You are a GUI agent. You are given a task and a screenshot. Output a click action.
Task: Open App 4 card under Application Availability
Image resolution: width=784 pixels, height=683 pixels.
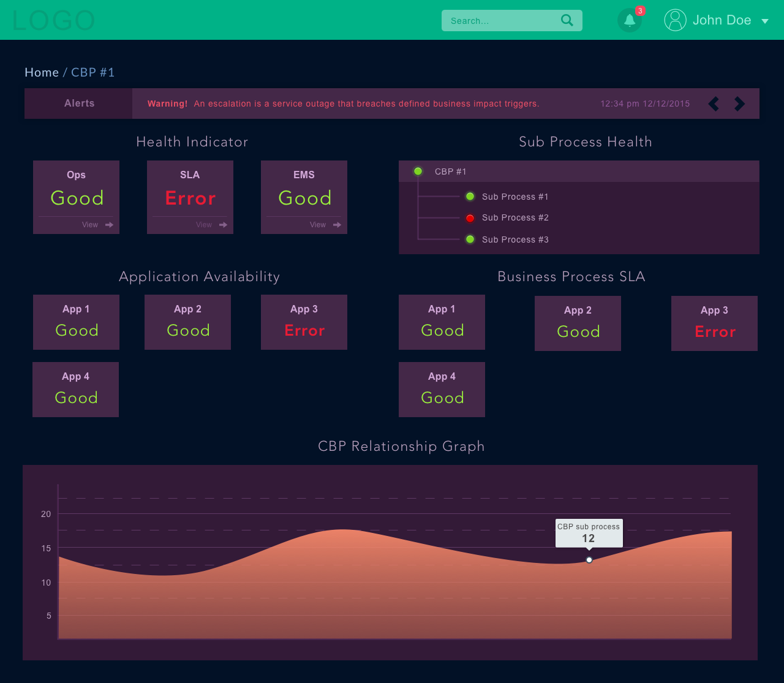click(75, 390)
